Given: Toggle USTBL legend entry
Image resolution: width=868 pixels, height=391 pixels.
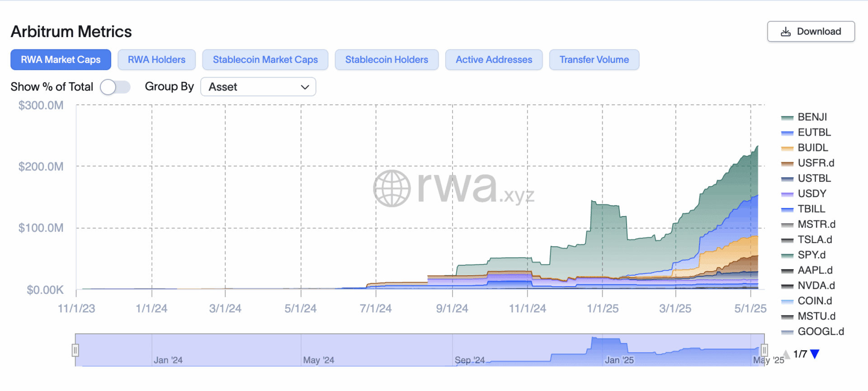Looking at the screenshot, I should (x=806, y=179).
